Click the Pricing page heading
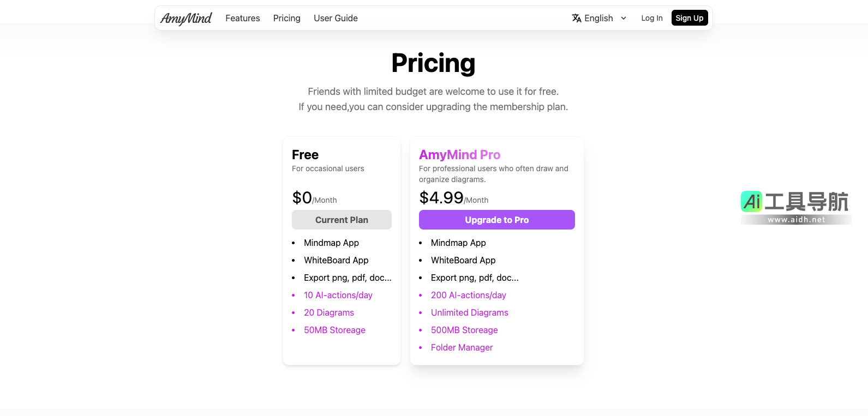Viewport: 868px width, 416px height. [x=433, y=63]
